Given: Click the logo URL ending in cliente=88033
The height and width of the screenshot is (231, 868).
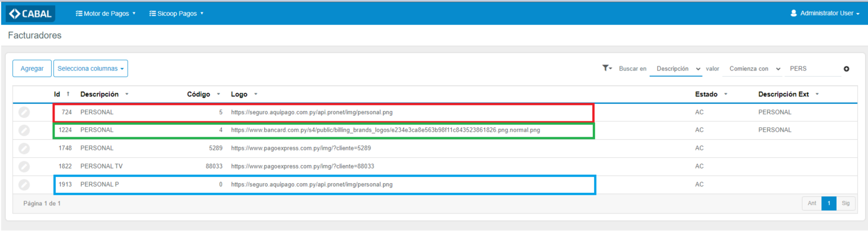Looking at the screenshot, I should 302,166.
